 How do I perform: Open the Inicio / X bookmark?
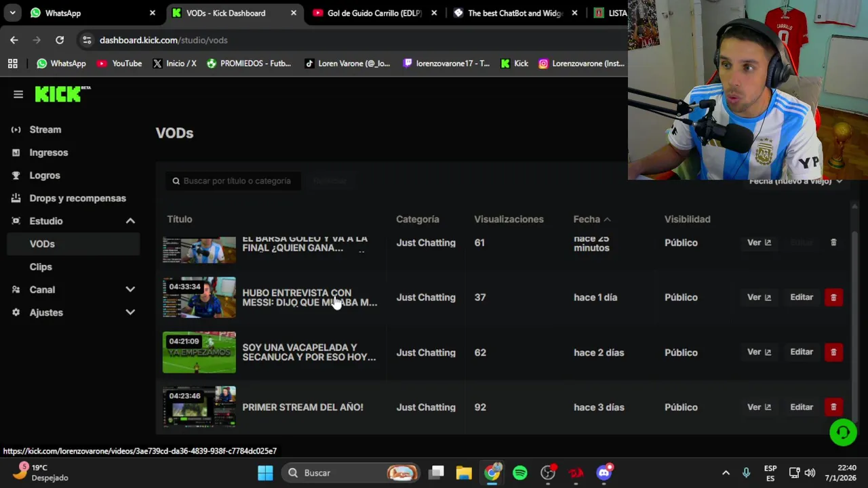175,63
